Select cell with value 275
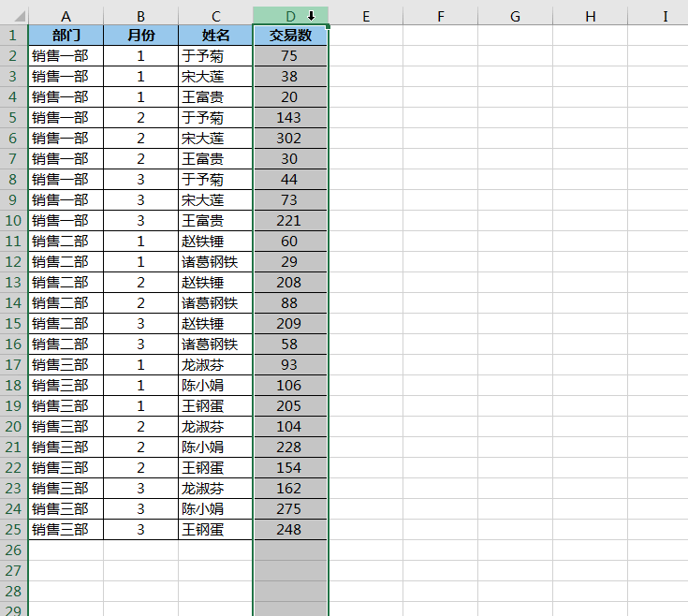Image resolution: width=688 pixels, height=616 pixels. tap(290, 509)
